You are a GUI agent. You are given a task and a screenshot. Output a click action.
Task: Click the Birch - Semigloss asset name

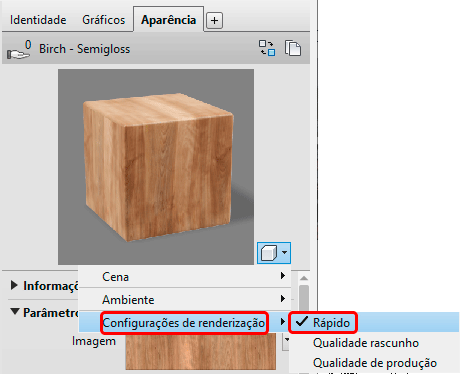[85, 49]
